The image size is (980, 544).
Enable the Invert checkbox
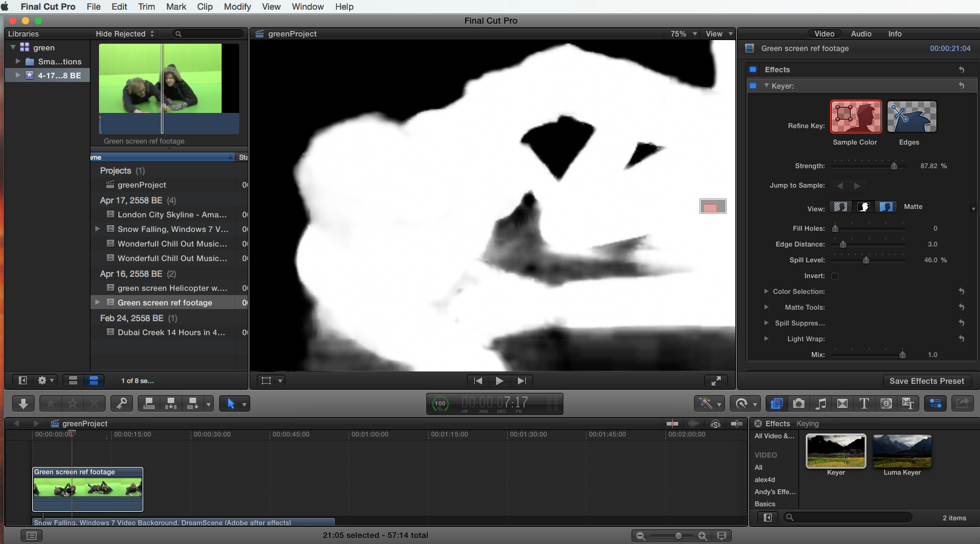tap(835, 276)
